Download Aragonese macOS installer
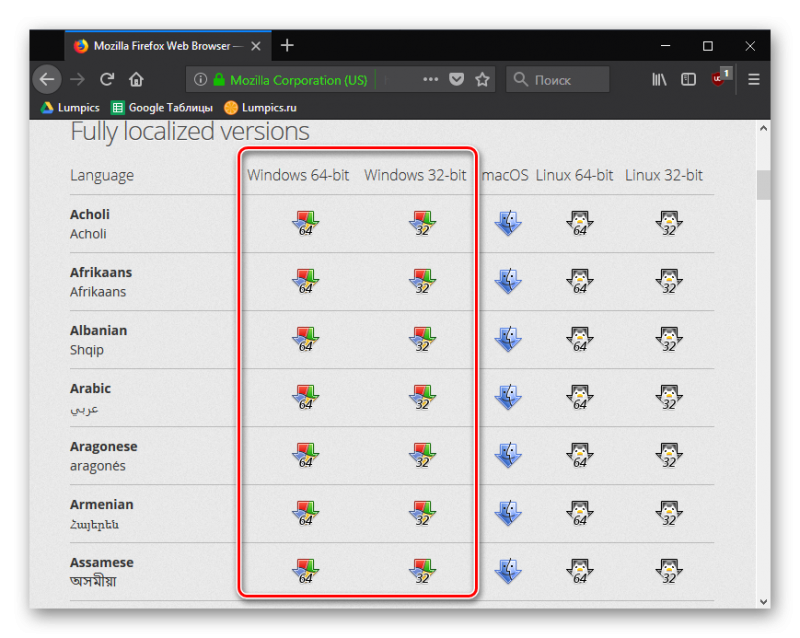Image resolution: width=800 pixels, height=638 pixels. point(508,455)
